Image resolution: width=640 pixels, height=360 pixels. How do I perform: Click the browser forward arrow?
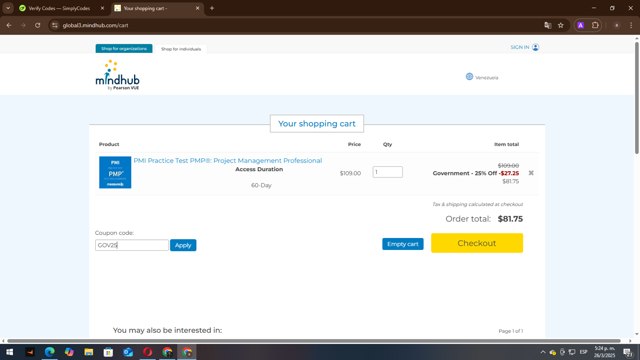[23, 25]
